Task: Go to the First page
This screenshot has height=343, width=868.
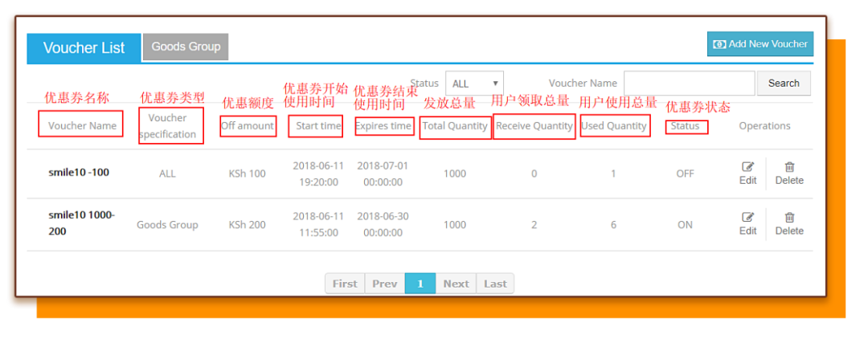Action: pyautogui.click(x=345, y=284)
